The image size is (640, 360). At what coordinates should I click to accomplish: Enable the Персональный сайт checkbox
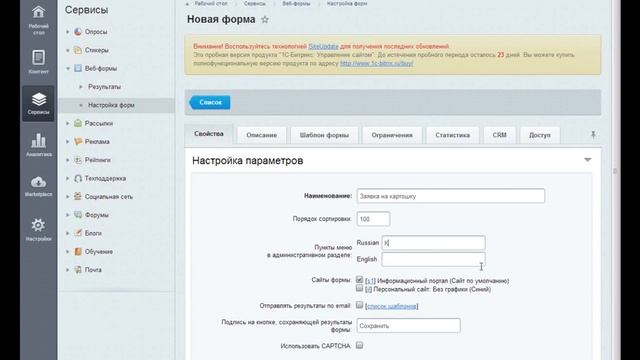pyautogui.click(x=359, y=288)
